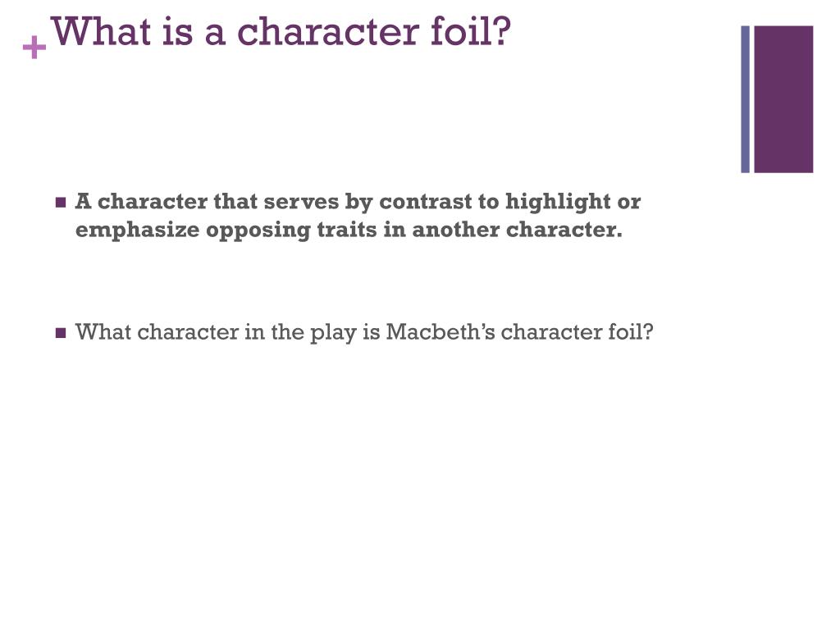This screenshot has height=630, width=840.
Task: Click the word 'highlight' in bold text
Action: [558, 203]
